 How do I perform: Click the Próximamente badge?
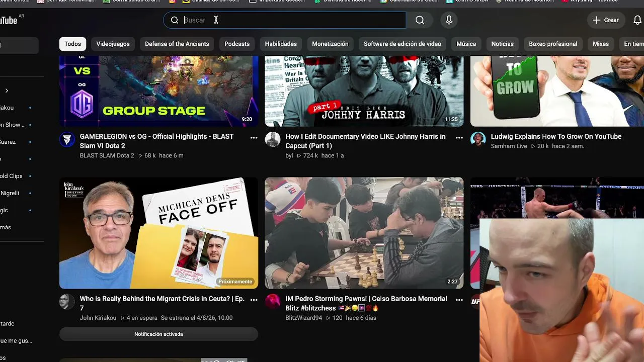tap(235, 282)
